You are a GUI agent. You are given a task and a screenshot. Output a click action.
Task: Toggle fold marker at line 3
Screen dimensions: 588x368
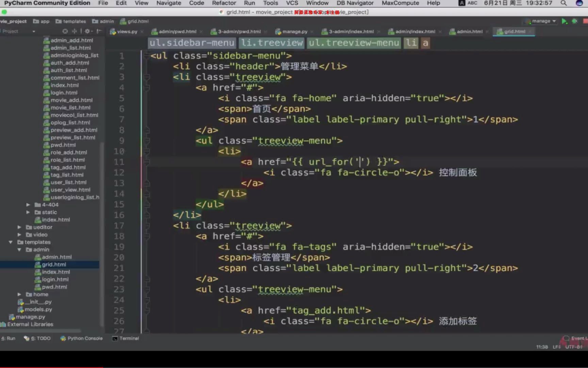pos(147,77)
